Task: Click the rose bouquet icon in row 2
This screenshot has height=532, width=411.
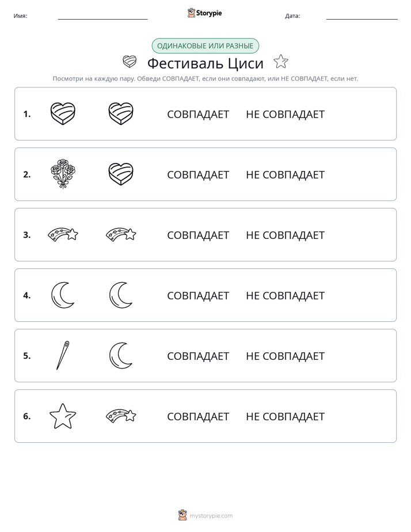Action: tap(63, 174)
